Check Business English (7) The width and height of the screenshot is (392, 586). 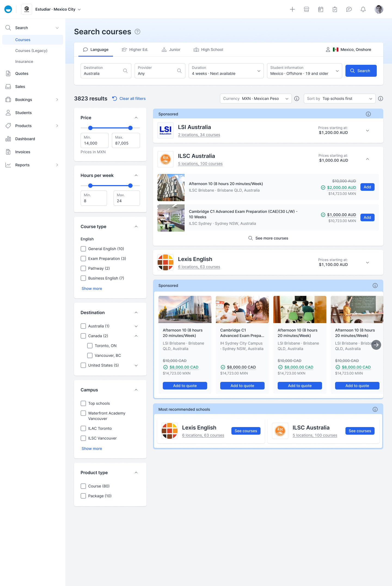click(83, 278)
